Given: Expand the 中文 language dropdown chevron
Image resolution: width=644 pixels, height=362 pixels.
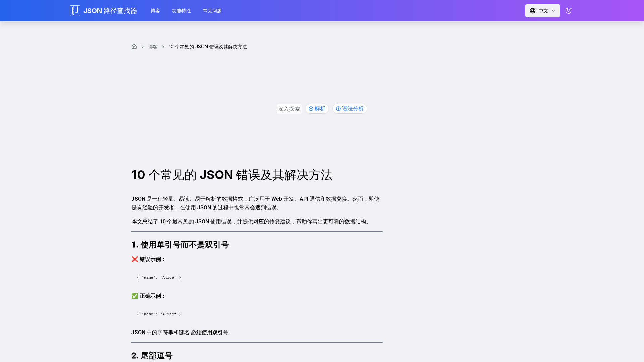Looking at the screenshot, I should 553,11.
